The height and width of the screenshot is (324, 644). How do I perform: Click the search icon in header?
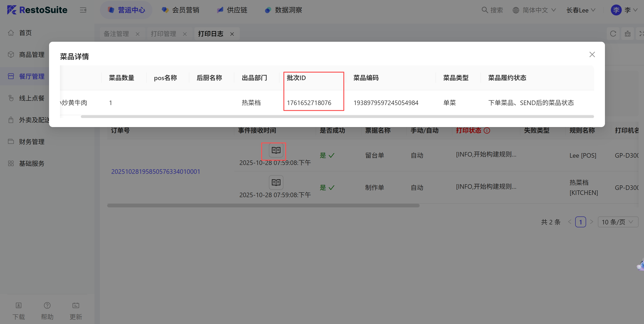485,10
